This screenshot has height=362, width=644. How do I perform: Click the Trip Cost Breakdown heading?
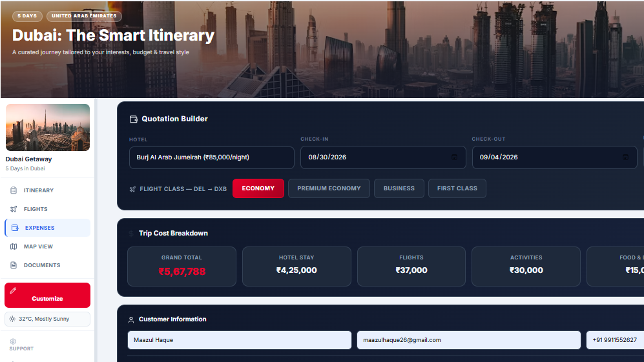pyautogui.click(x=173, y=233)
